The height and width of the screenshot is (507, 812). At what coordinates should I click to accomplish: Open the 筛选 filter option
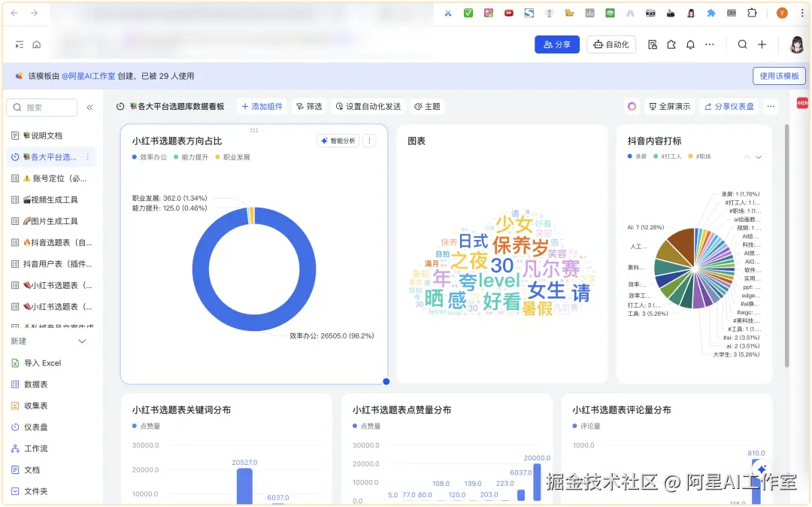309,106
